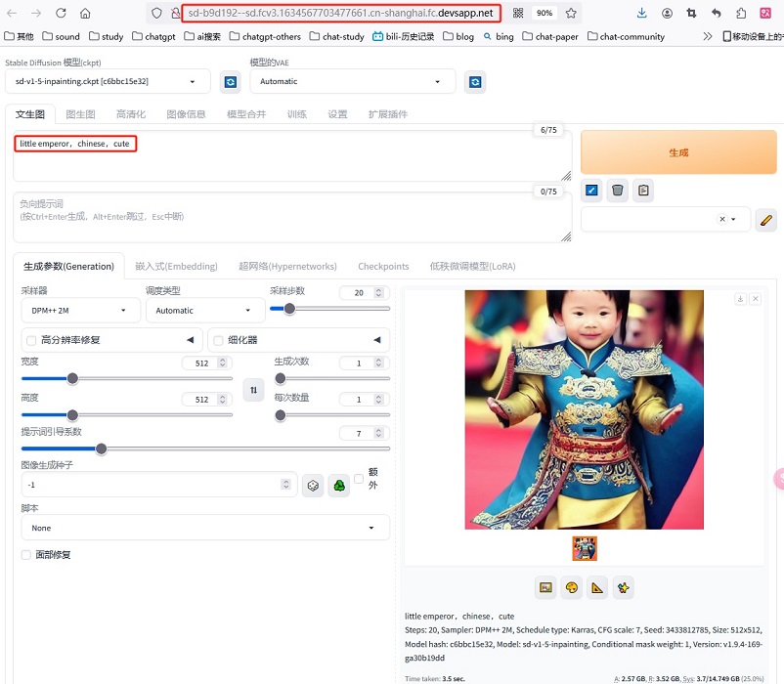The width and height of the screenshot is (784, 684).
Task: Send image to img2img tab icon
Action: click(x=545, y=587)
